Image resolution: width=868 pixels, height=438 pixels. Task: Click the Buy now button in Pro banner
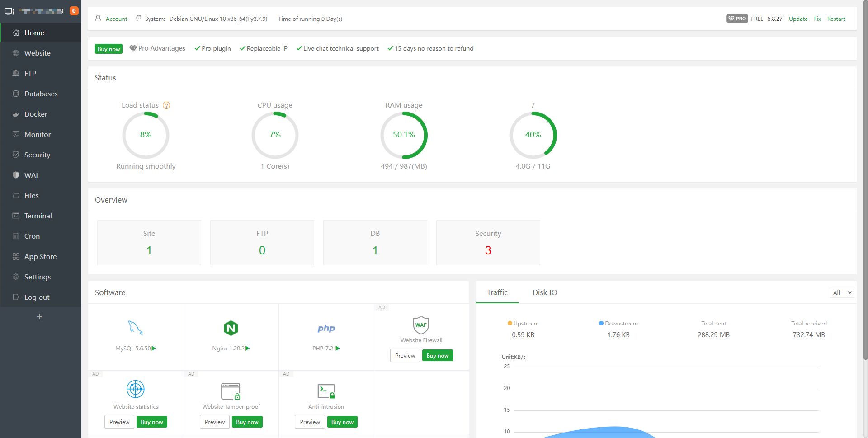(108, 49)
